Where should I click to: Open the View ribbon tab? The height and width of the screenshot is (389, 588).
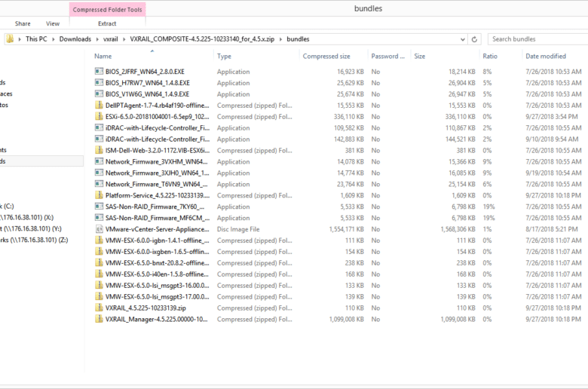click(53, 23)
